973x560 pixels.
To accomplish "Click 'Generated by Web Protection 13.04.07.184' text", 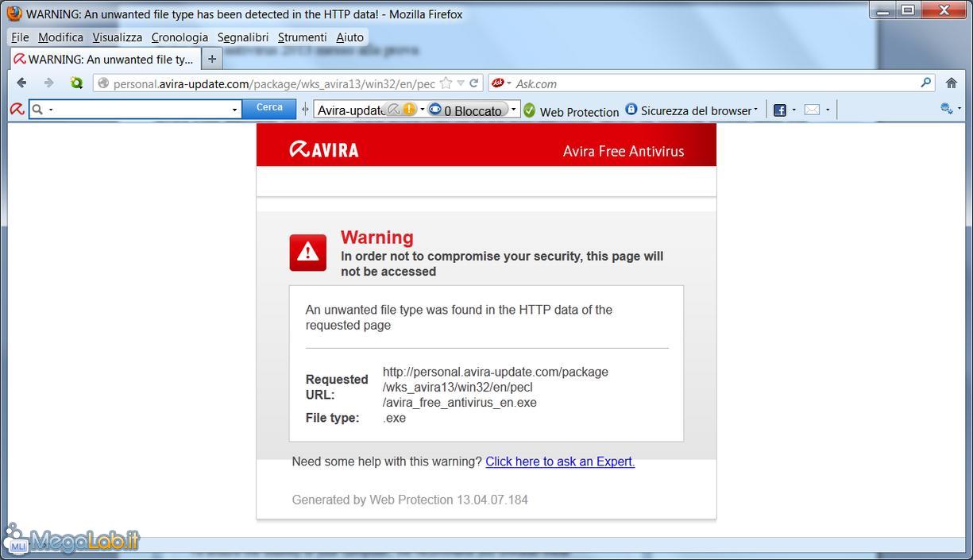I will 410,500.
